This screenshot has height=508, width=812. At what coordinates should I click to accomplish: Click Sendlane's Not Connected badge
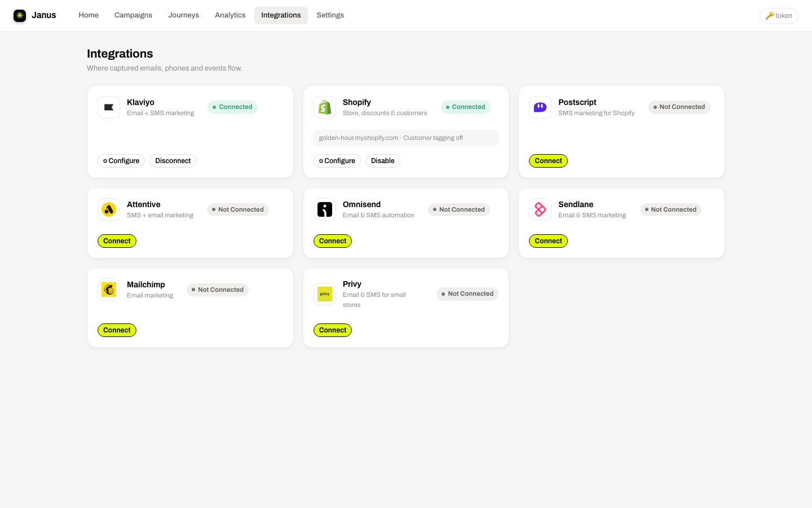pyautogui.click(x=670, y=209)
